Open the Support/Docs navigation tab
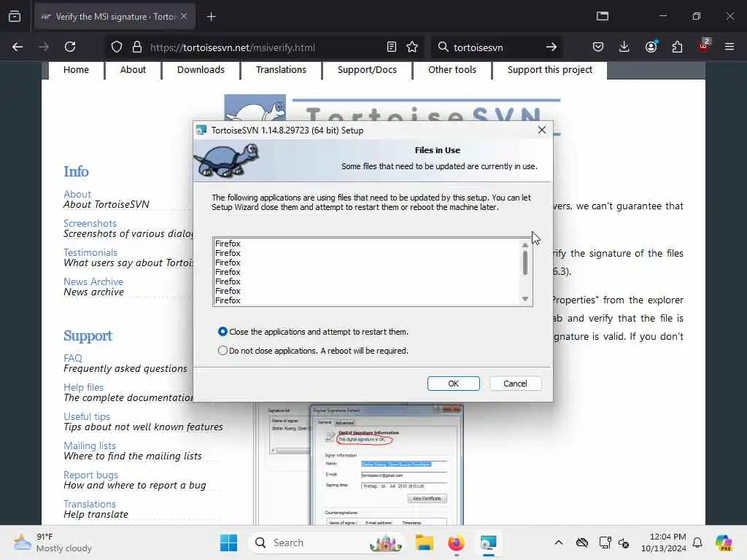This screenshot has height=560, width=747. 367,69
